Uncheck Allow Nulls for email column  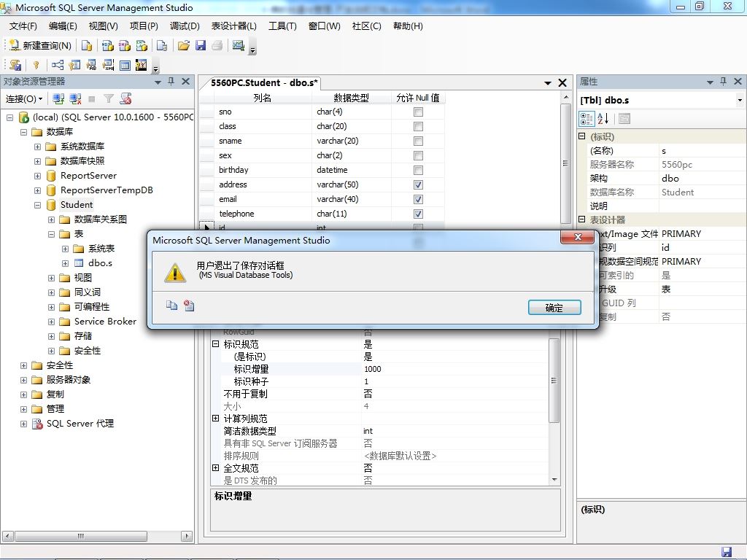[x=418, y=200]
